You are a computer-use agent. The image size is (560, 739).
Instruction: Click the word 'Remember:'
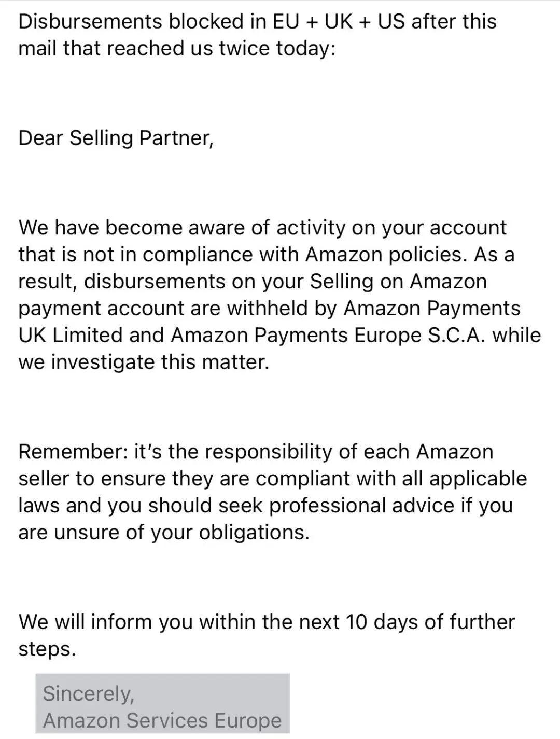click(74, 452)
